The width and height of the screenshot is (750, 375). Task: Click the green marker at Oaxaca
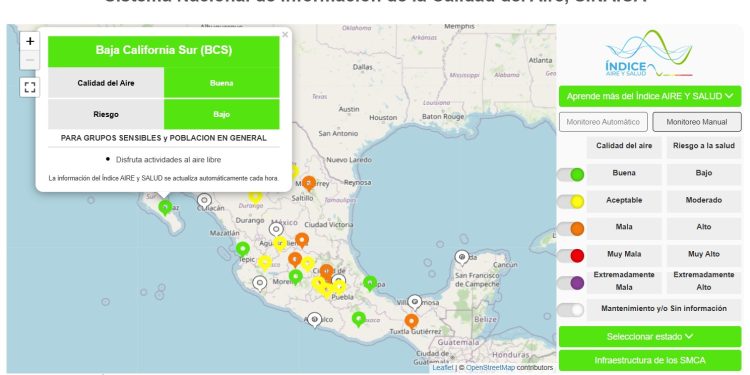[x=359, y=320]
